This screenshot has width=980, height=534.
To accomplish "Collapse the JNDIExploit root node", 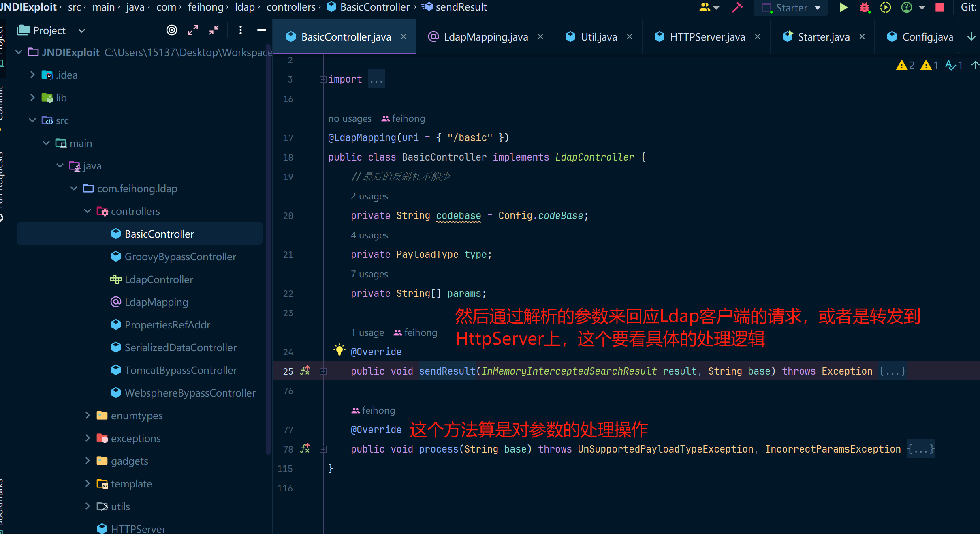I will 19,52.
